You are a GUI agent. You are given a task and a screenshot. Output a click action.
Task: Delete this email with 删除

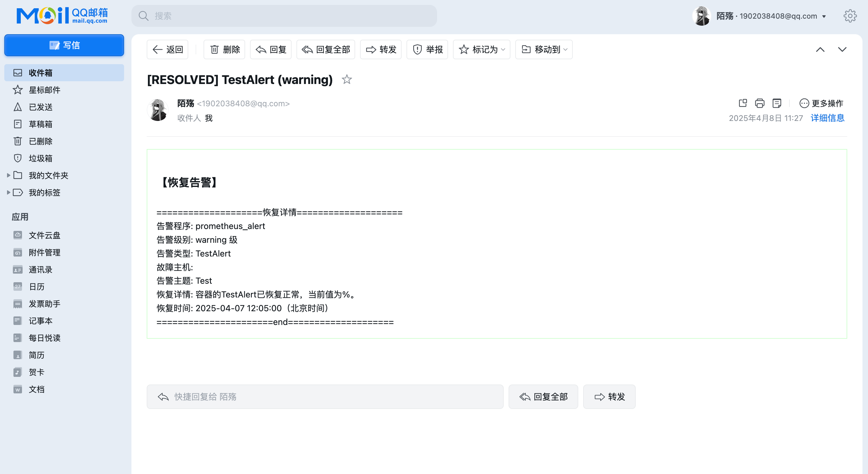tap(224, 49)
